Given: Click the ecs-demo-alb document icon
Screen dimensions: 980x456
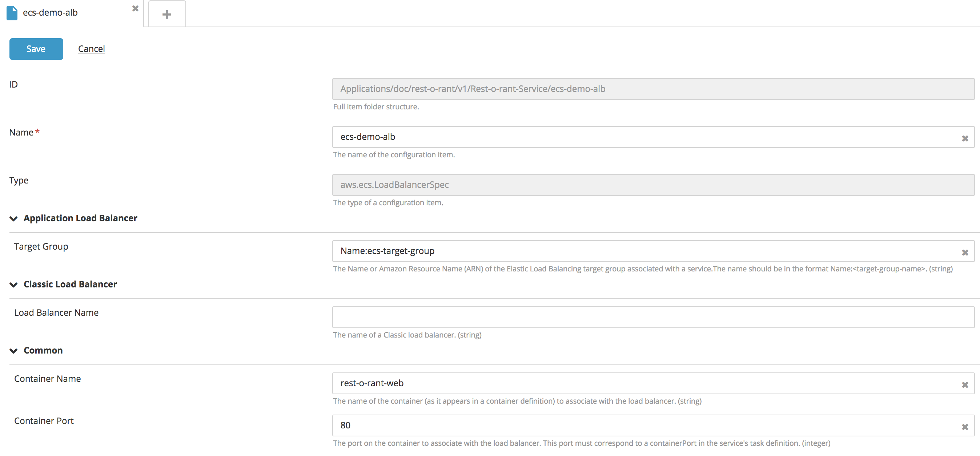Looking at the screenshot, I should 12,13.
